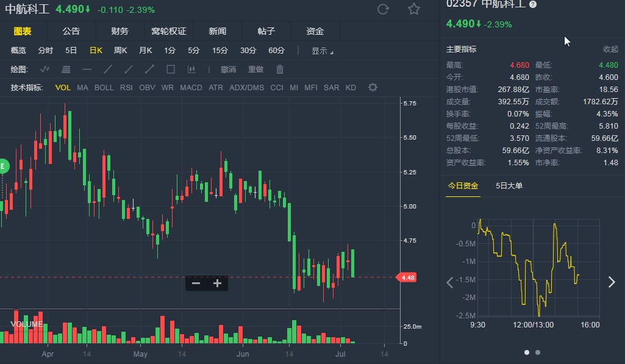Select the horizontal line drawing tool
Viewport: 625px width, 364px height.
coord(87,70)
